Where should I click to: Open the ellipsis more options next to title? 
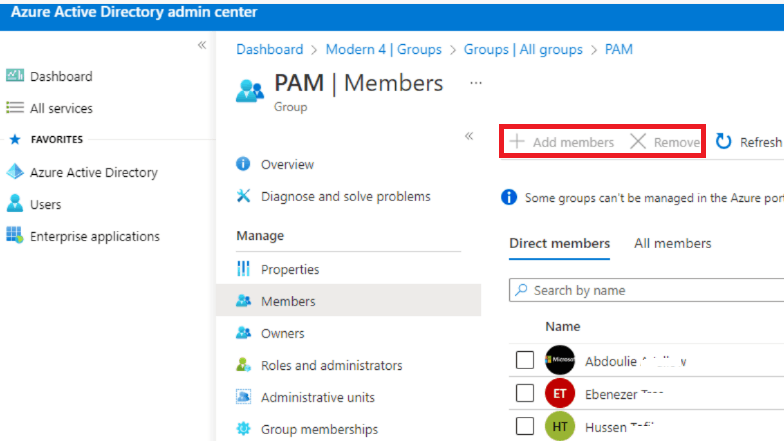(476, 83)
